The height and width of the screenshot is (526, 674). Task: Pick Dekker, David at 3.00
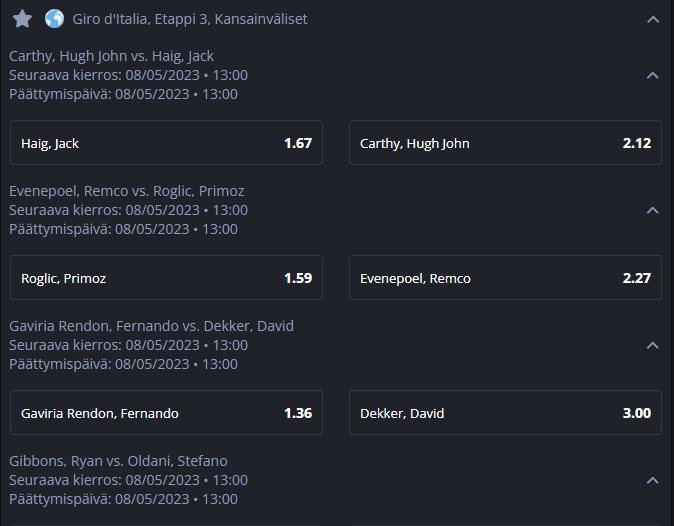tap(505, 413)
